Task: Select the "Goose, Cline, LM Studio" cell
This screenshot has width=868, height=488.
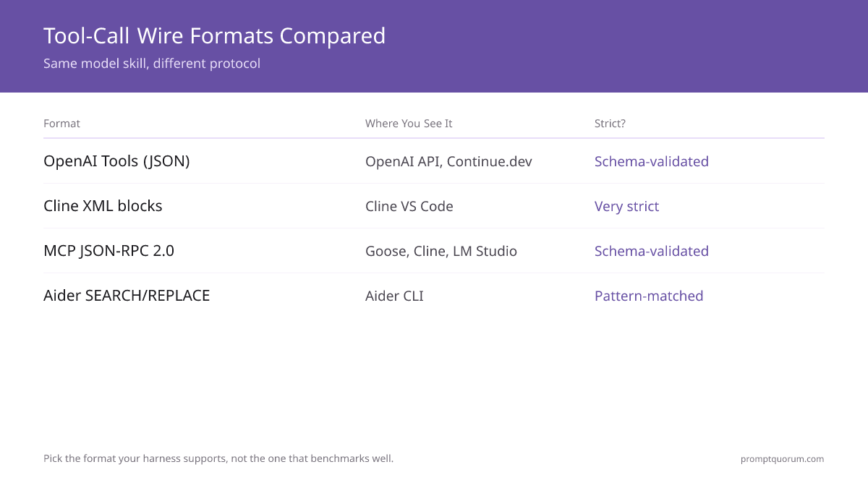Action: [x=441, y=251]
